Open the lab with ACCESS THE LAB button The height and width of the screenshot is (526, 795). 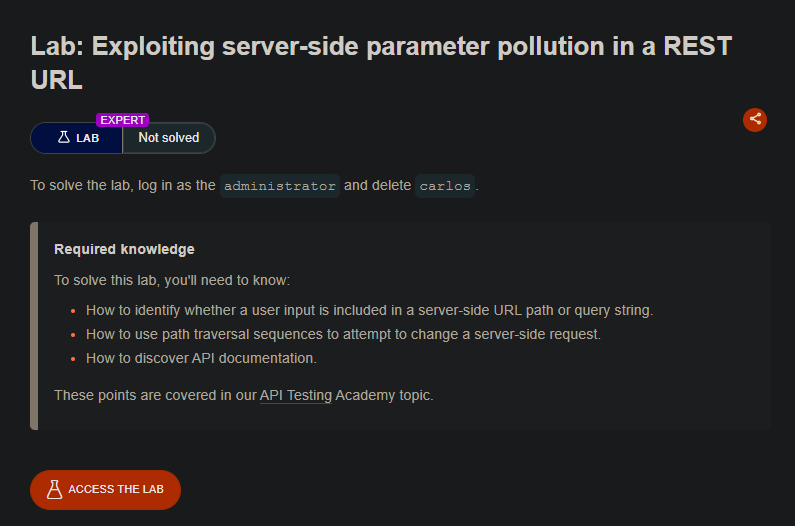tap(105, 489)
